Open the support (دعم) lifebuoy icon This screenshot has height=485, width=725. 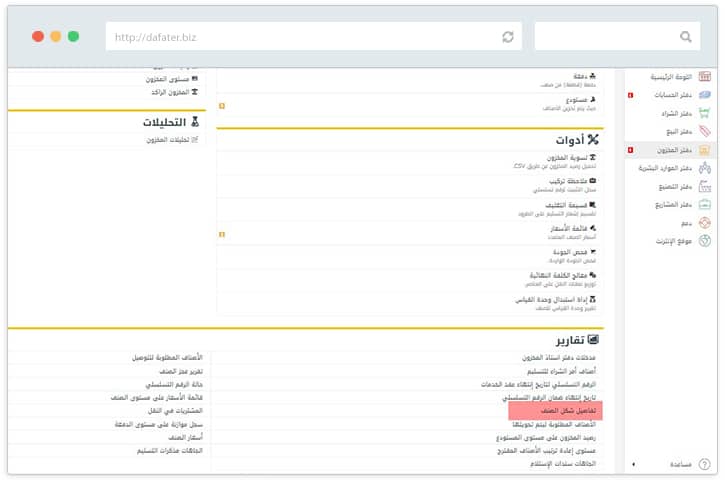[704, 223]
